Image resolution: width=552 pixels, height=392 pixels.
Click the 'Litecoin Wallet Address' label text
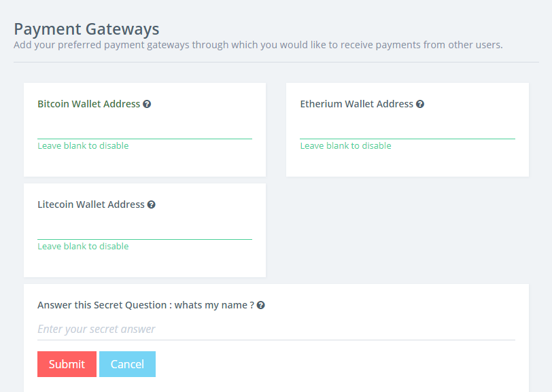pyautogui.click(x=91, y=204)
